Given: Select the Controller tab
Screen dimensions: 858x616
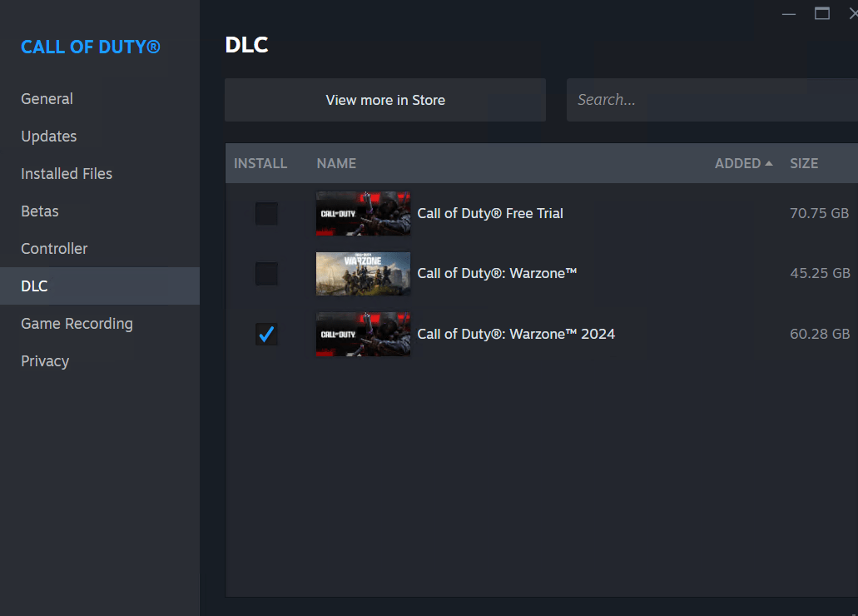Looking at the screenshot, I should (100, 249).
